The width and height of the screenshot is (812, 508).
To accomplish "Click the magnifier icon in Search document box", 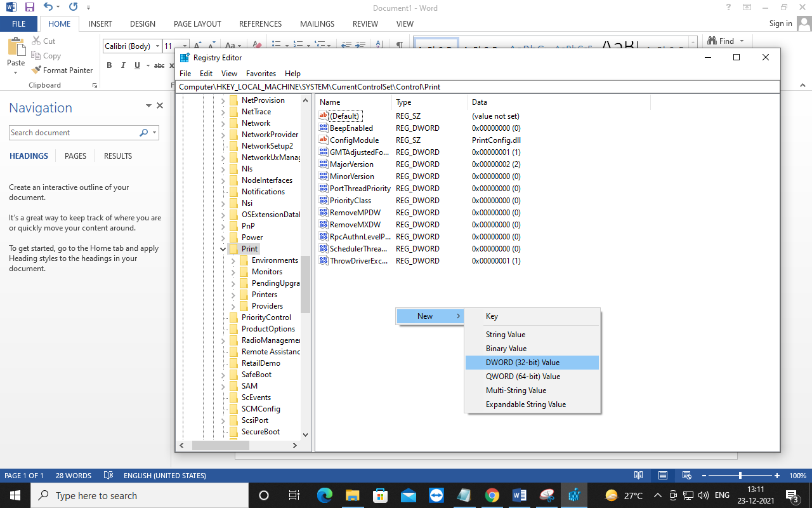I will [x=143, y=133].
